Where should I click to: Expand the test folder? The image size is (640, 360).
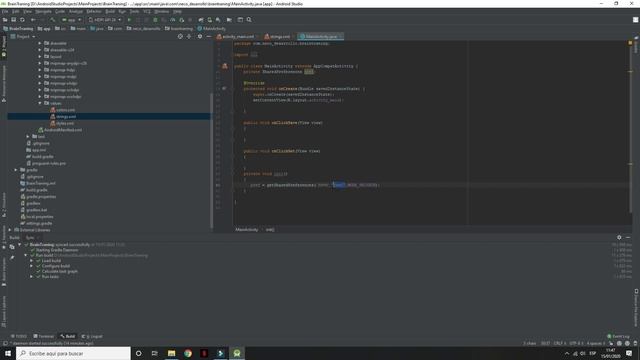pos(28,136)
